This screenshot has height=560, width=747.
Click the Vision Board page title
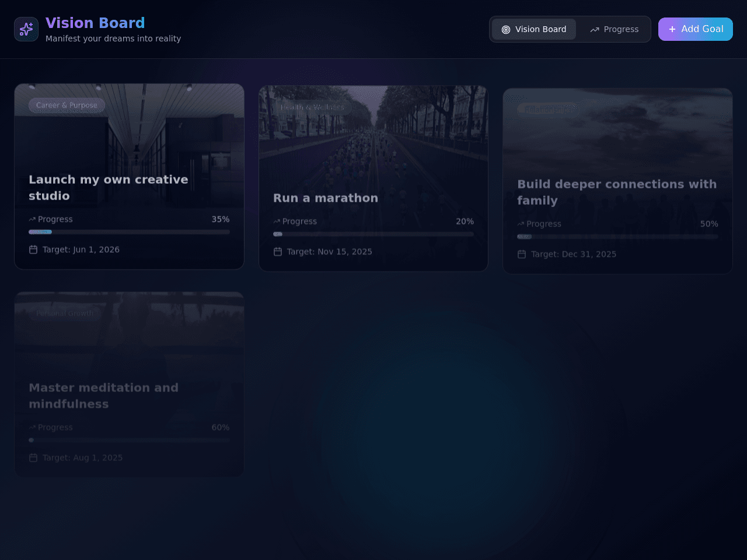95,23
